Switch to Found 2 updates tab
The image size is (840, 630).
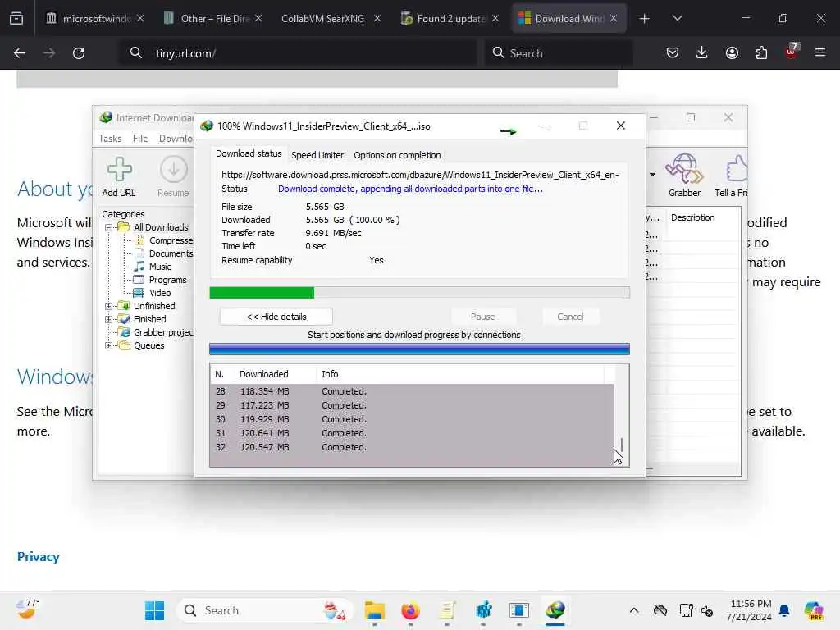(x=450, y=19)
